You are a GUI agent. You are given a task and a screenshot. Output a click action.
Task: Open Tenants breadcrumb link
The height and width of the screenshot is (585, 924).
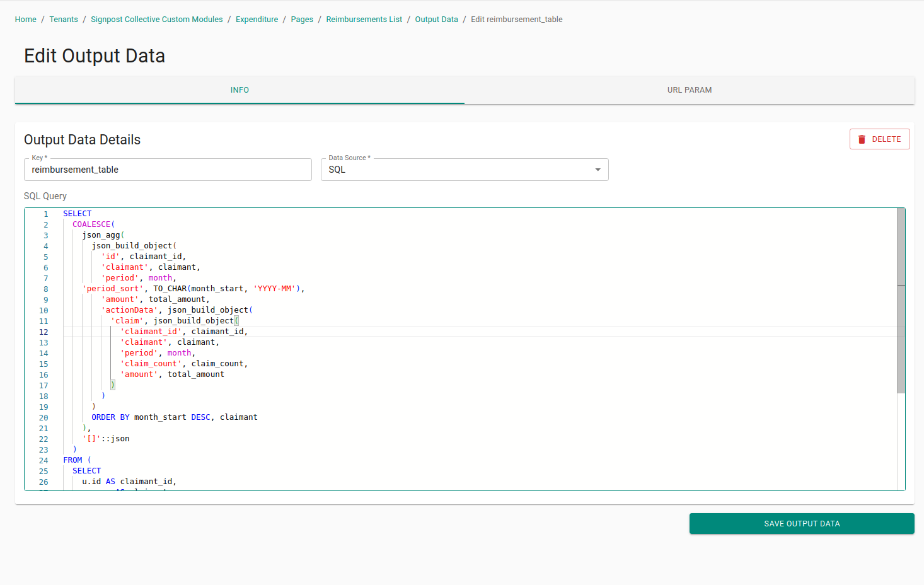tap(64, 20)
